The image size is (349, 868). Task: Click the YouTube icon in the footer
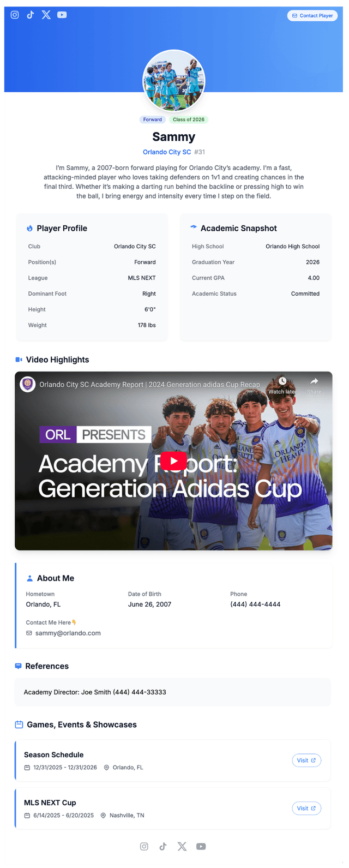[201, 846]
